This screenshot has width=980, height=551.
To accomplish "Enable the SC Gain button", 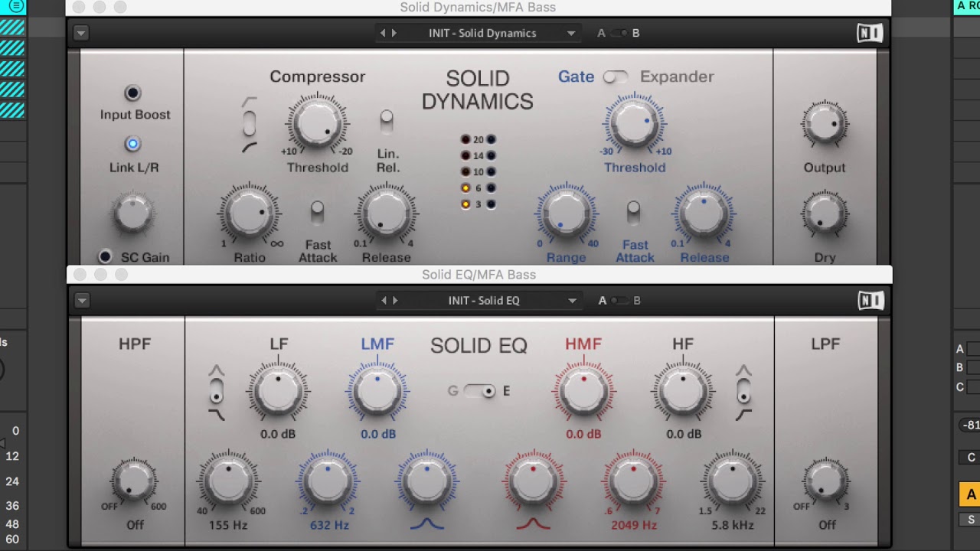I will [x=106, y=256].
